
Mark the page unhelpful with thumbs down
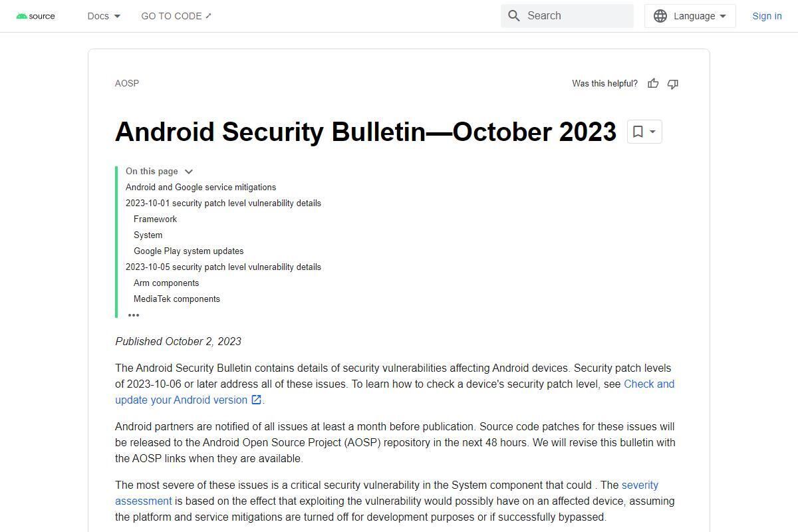coord(672,84)
